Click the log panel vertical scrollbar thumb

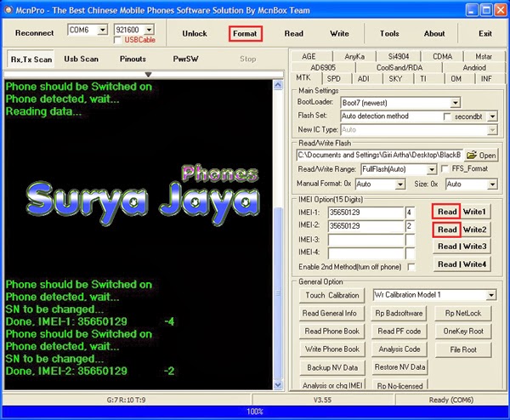278,292
